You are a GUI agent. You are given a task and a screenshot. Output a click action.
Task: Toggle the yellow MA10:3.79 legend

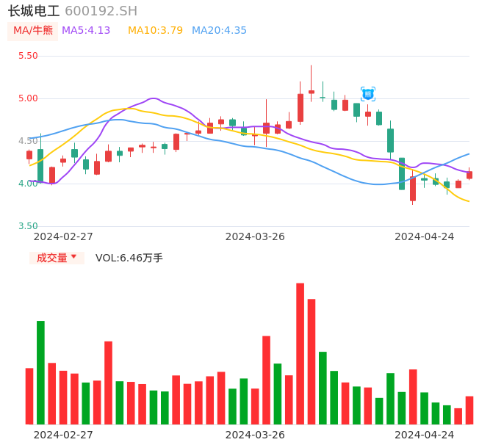[155, 31]
